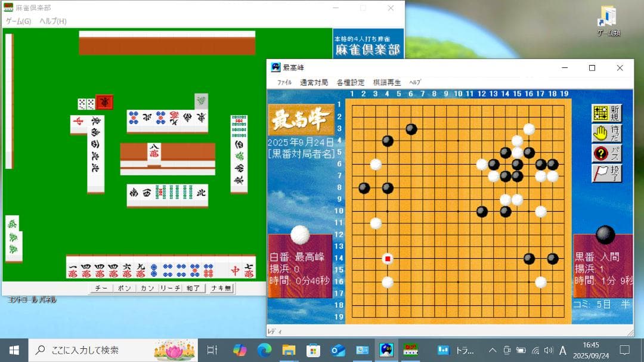Image resolution: width=644 pixels, height=362 pixels.
Task: Click the 新規 new game icon in 最高峰
Action: [x=606, y=113]
